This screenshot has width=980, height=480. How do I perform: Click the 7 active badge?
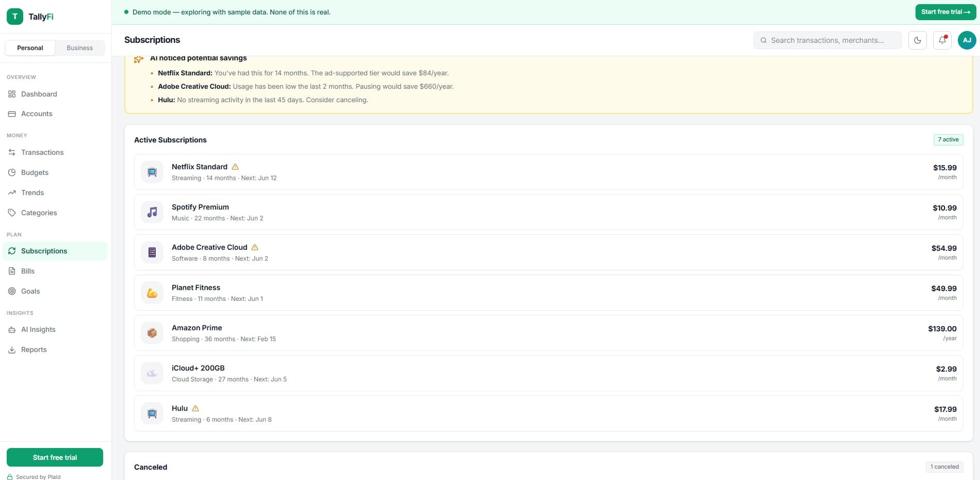[948, 140]
